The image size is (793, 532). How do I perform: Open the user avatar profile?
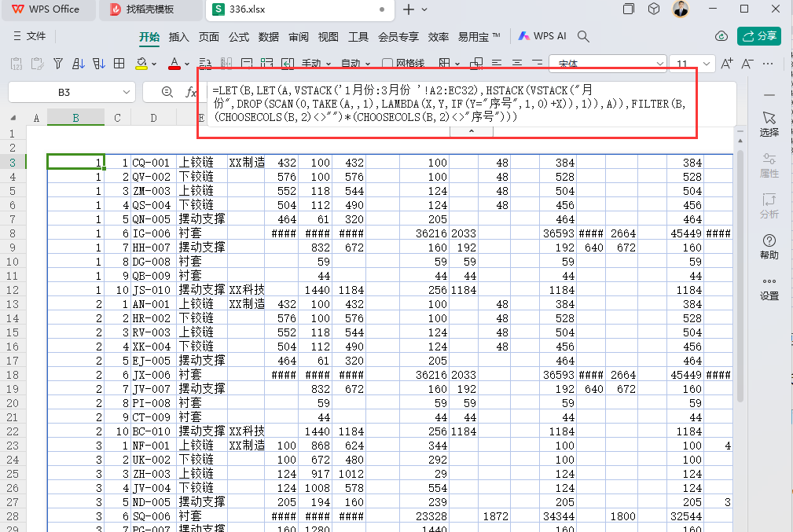click(x=681, y=9)
